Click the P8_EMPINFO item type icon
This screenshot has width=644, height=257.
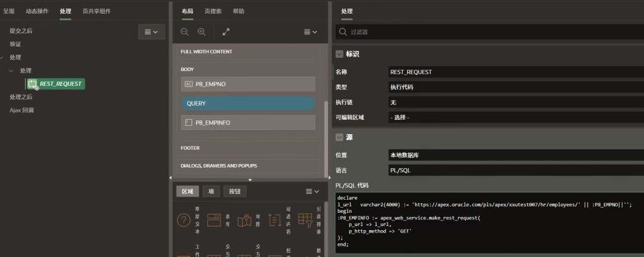189,122
